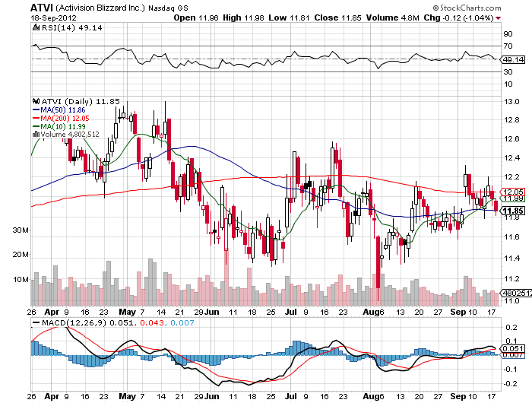Click the green MA(10) 11.99 legend
This screenshot has width=532, height=403.
pos(59,126)
